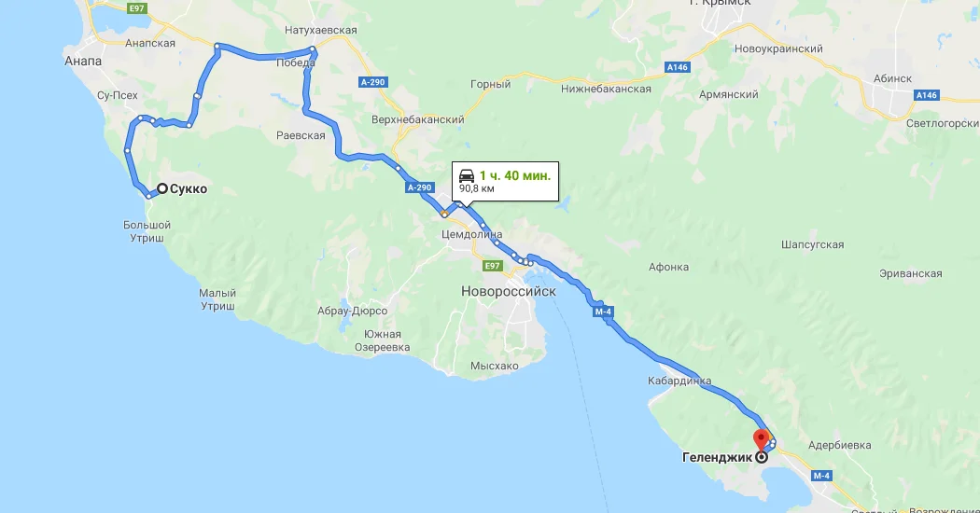Click the M-4 road shield near Кабардинка
Image resolution: width=980 pixels, height=513 pixels.
pos(603,312)
